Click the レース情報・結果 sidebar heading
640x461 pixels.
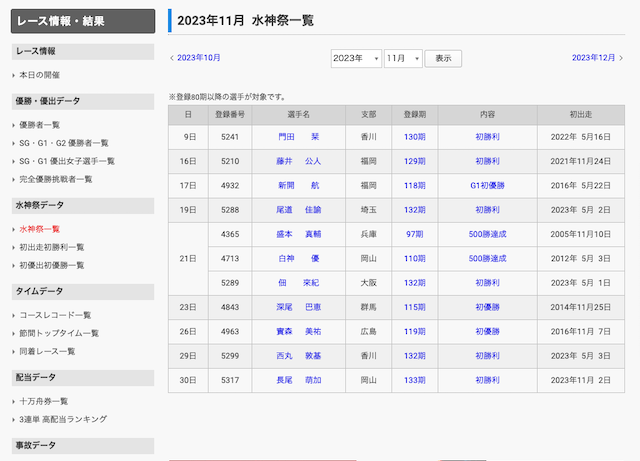(83, 21)
